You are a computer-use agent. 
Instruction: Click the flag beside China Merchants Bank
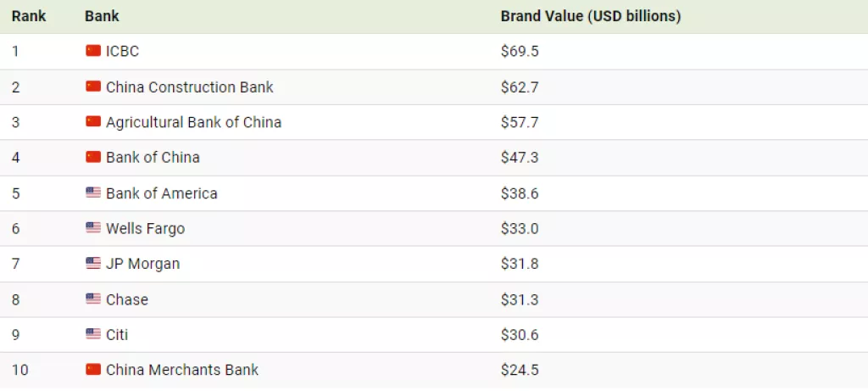[93, 370]
